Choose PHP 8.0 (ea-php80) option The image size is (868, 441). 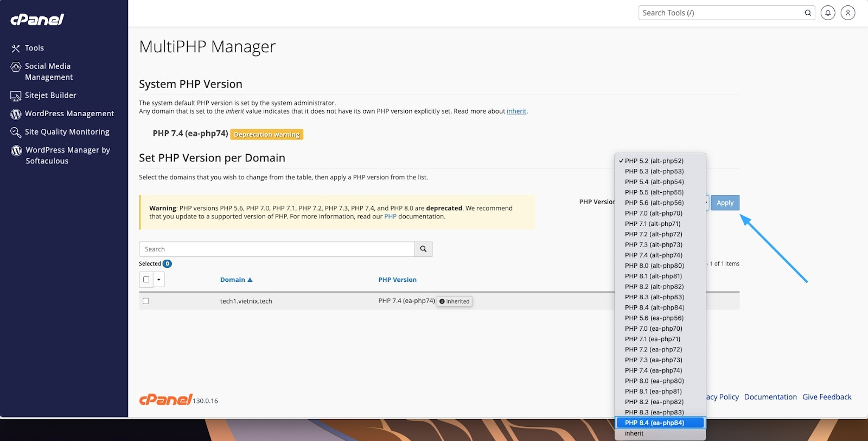click(x=660, y=381)
